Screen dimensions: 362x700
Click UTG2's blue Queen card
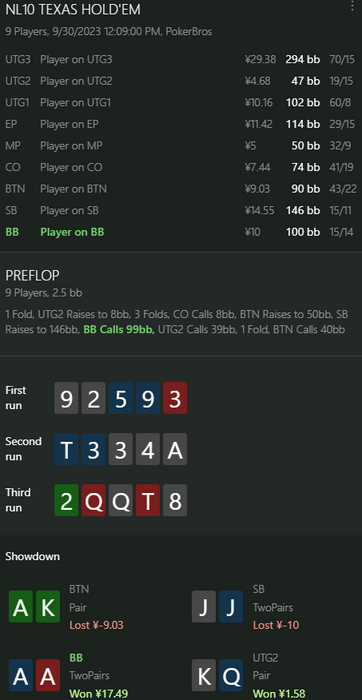click(231, 675)
